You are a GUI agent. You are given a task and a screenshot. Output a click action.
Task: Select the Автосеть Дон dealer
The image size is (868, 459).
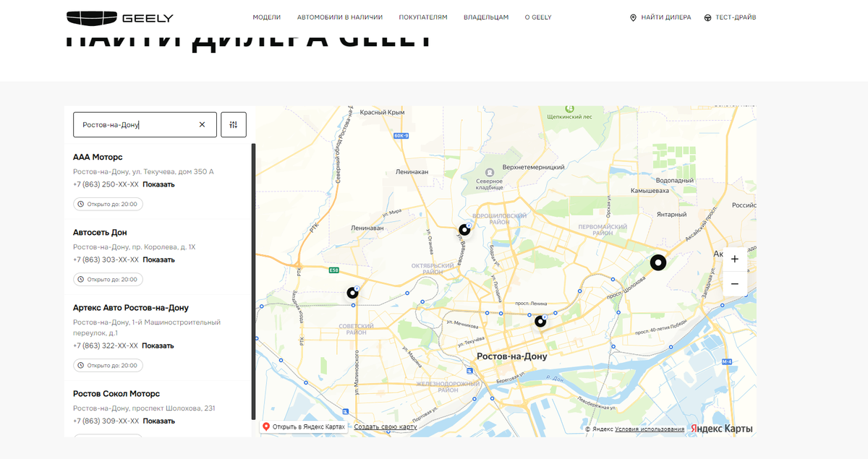tap(100, 232)
